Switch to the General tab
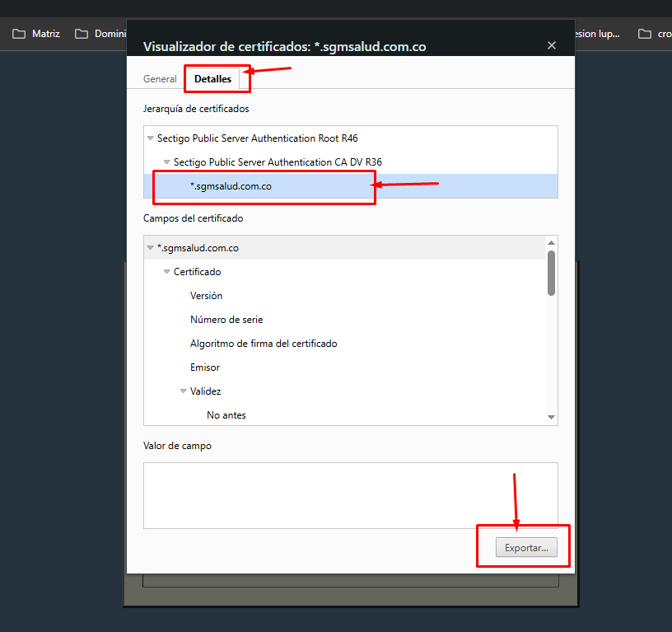672x632 pixels. pos(160,79)
